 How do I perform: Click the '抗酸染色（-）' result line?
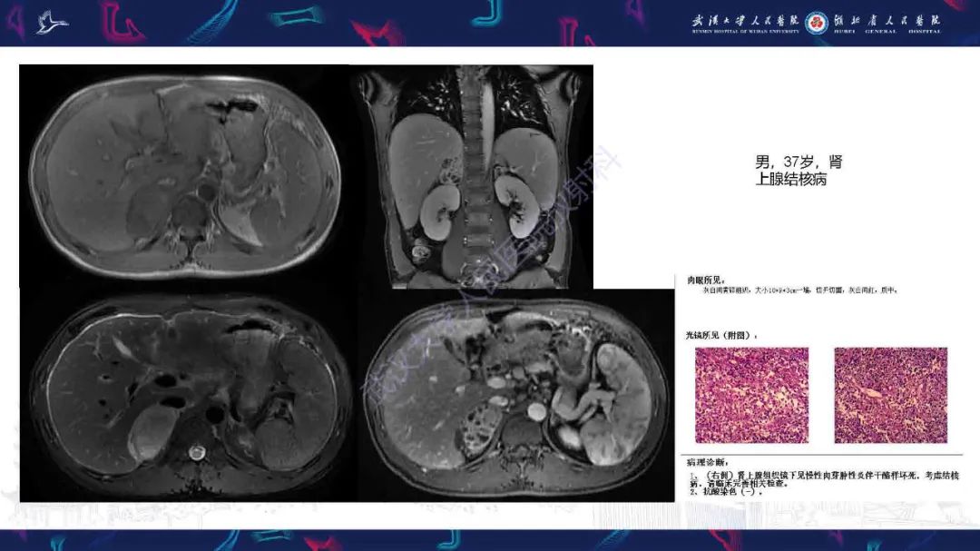click(726, 492)
